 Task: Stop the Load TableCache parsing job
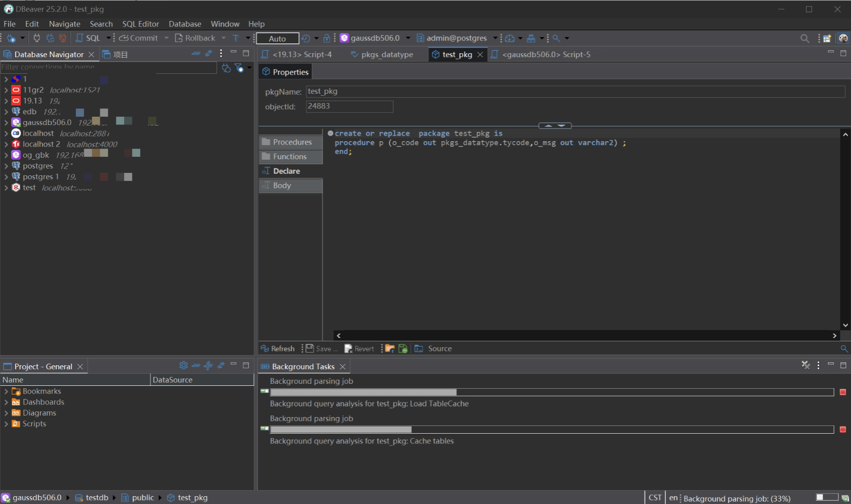coord(843,392)
